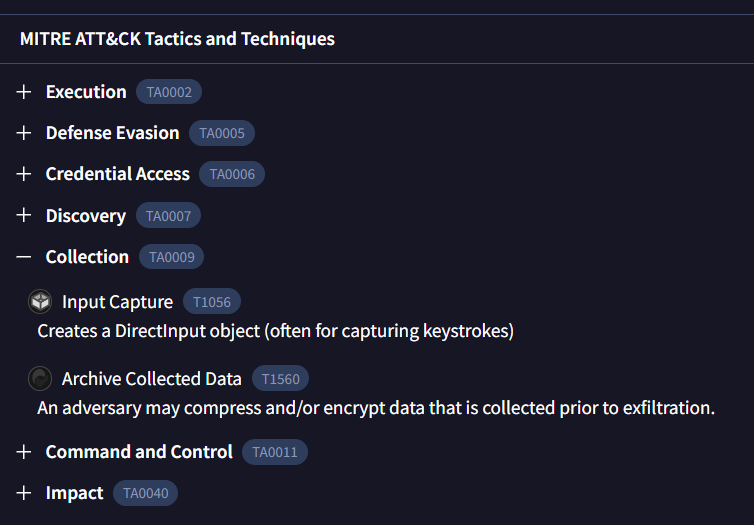Open the T1560 technique badge

click(x=280, y=379)
